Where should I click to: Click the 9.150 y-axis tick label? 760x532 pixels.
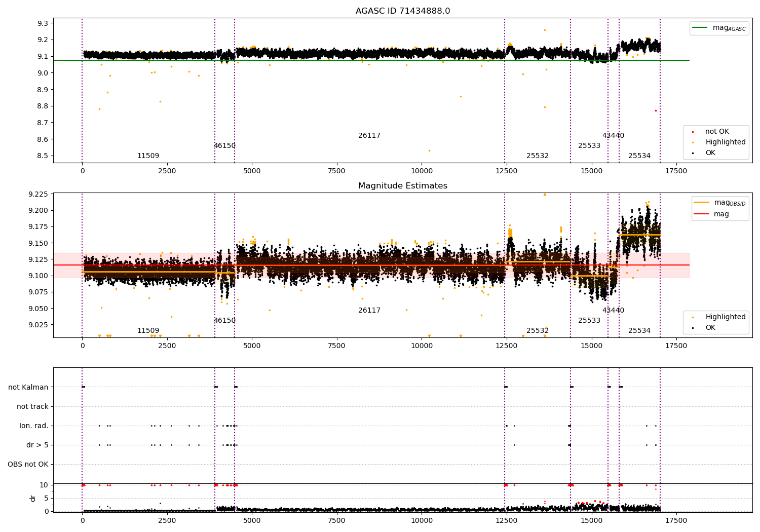pos(38,244)
